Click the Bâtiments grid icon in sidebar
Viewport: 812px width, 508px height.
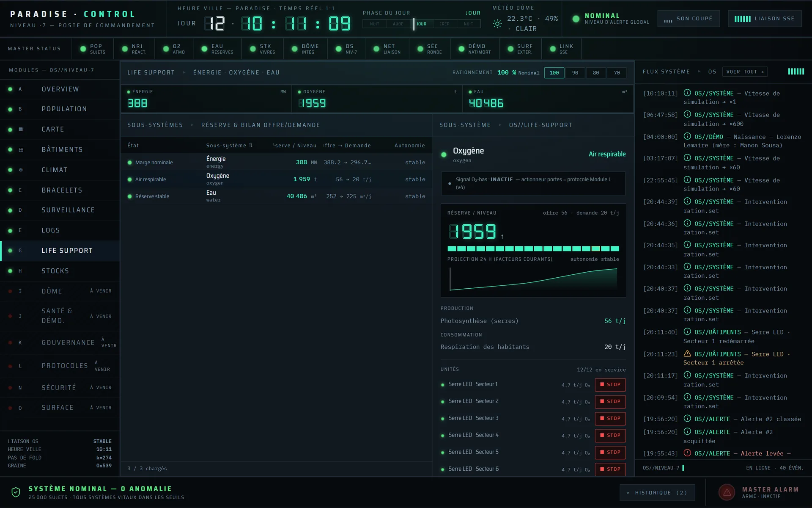pyautogui.click(x=21, y=149)
